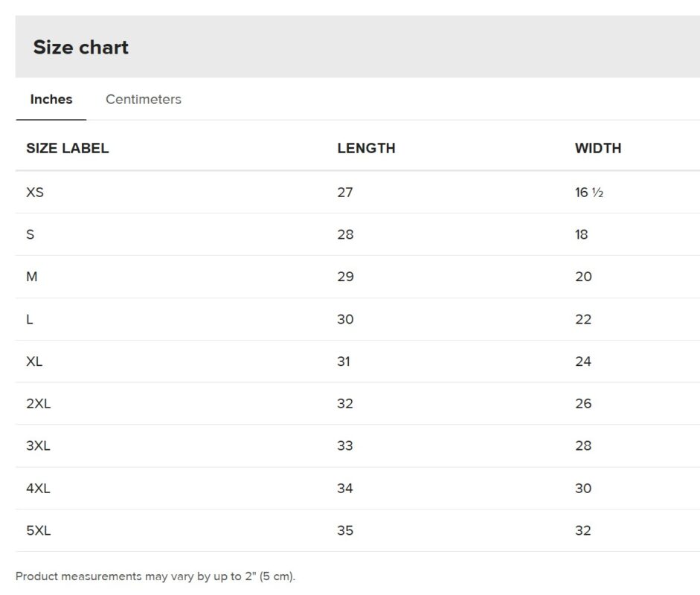The height and width of the screenshot is (595, 700).
Task: Click the 5XL size label
Action: (39, 531)
